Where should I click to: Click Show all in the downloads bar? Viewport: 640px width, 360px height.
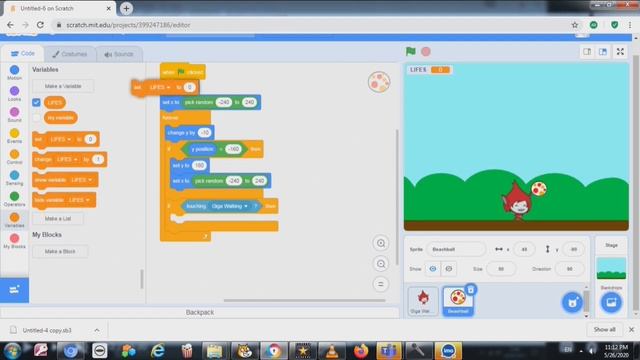click(x=604, y=329)
